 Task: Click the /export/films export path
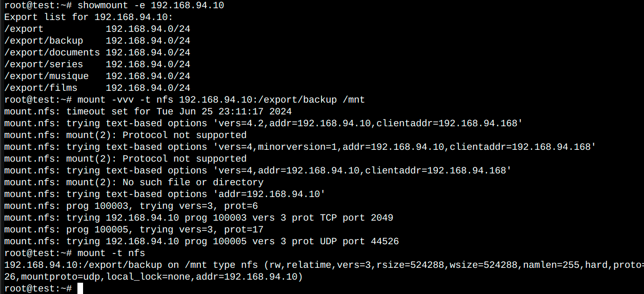(41, 88)
